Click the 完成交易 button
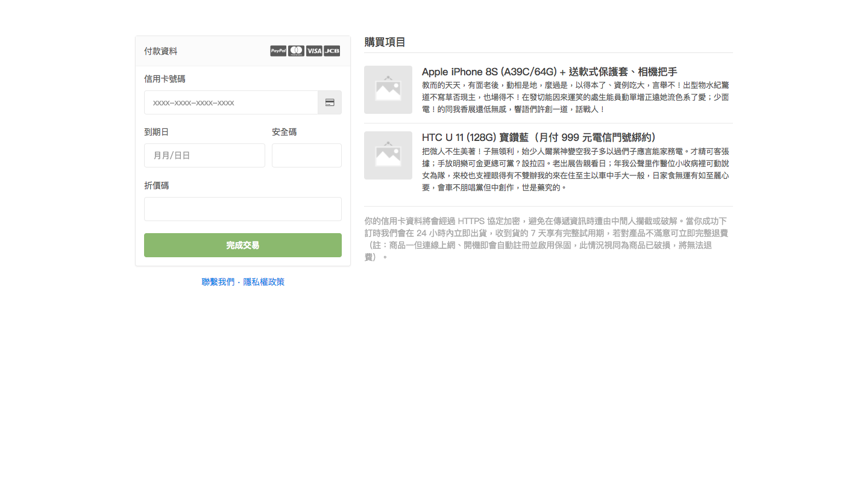This screenshot has height=497, width=868. point(243,245)
